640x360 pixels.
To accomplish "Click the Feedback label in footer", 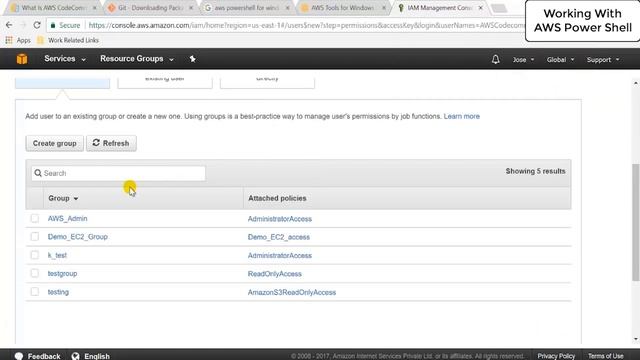I will (44, 356).
